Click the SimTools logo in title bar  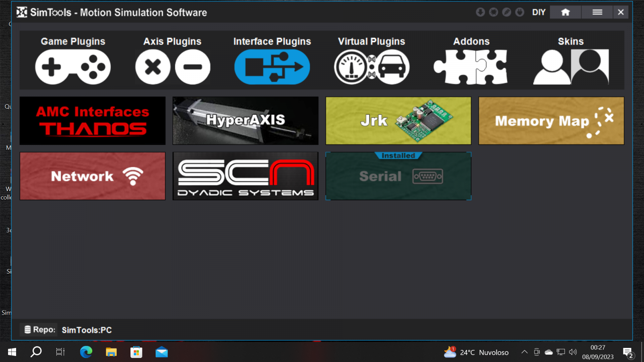click(22, 12)
